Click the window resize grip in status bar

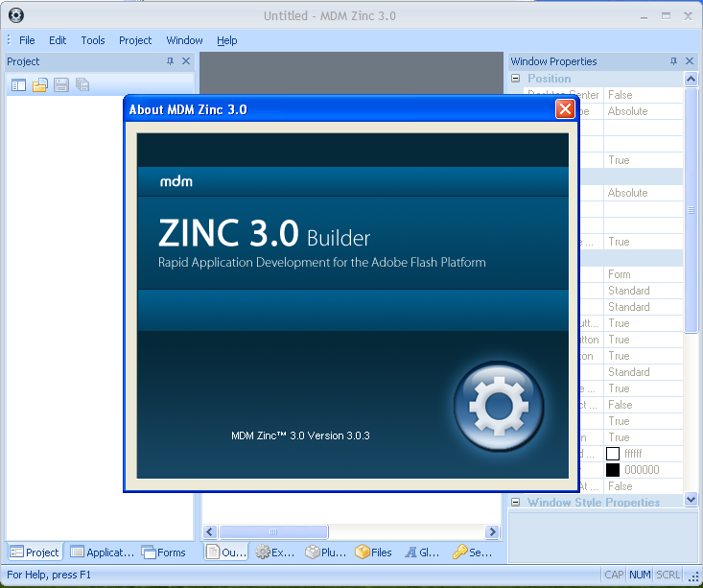click(x=694, y=577)
